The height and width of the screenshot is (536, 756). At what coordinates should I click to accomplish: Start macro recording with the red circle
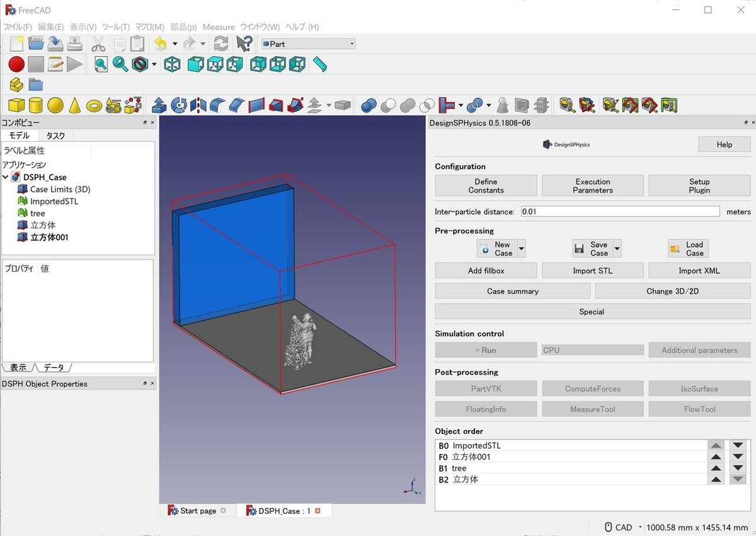[16, 64]
